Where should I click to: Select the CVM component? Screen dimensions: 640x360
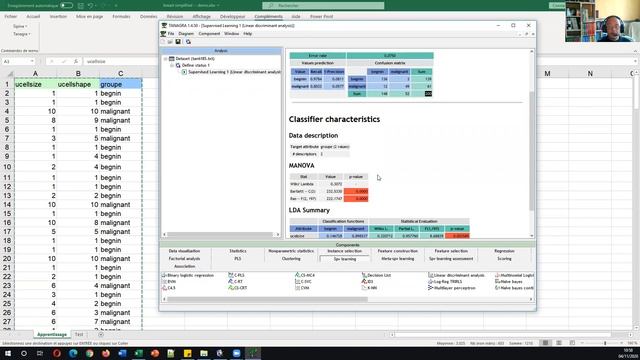click(x=302, y=288)
